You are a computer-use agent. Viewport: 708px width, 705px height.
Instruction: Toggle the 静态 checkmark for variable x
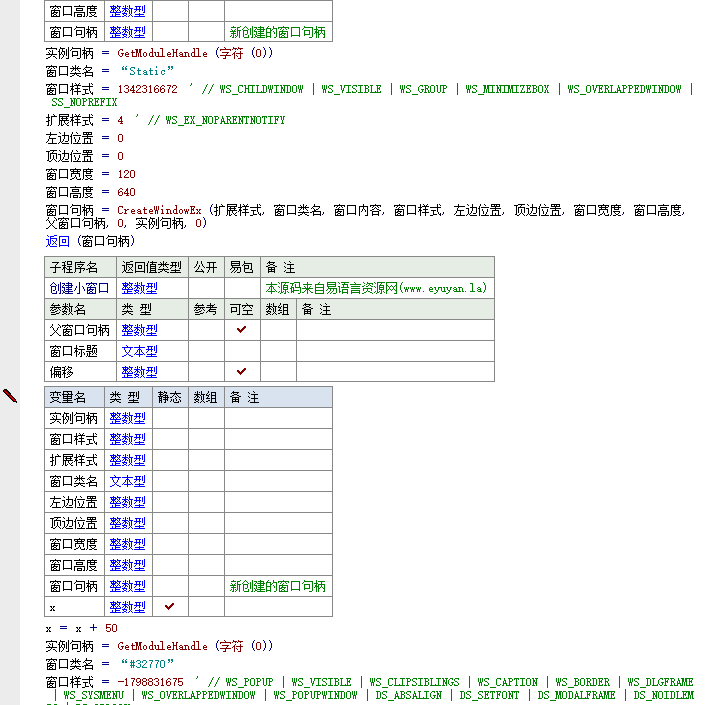click(x=170, y=607)
